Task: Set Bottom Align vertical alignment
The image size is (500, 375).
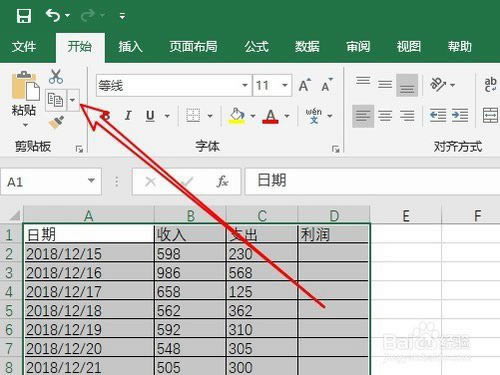Action: 407,86
